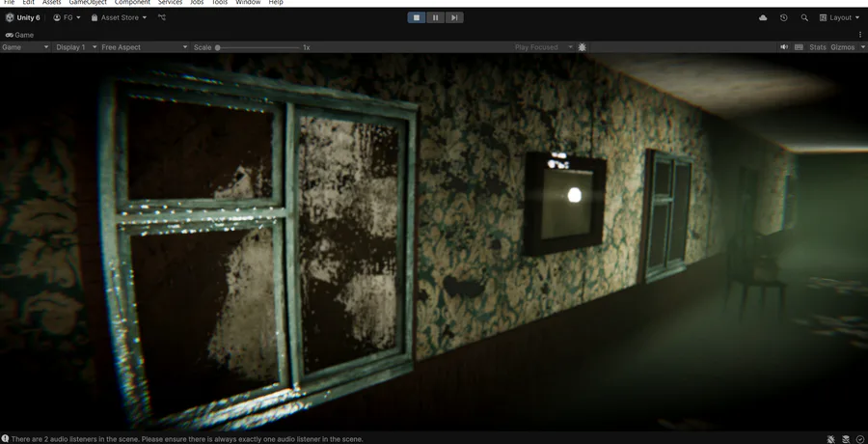Toggle the keyboard shortcuts icon

point(799,47)
